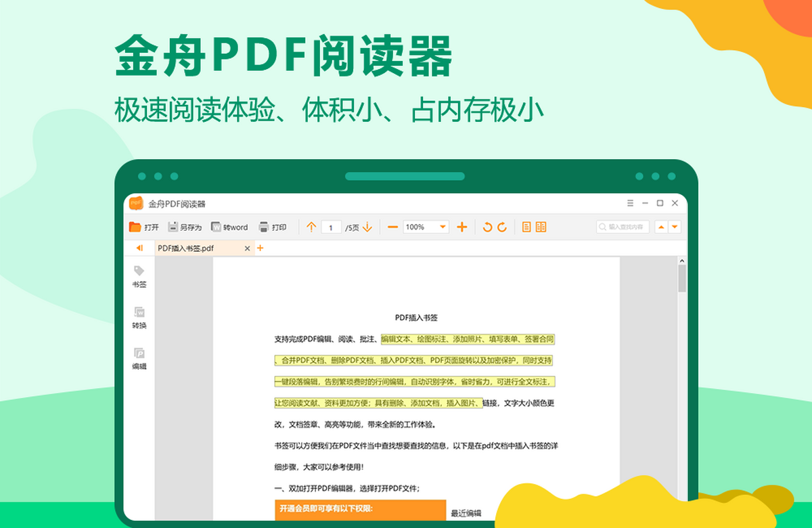The width and height of the screenshot is (812, 528).
Task: Open the 书签 (Bookmarks) sidebar panel
Action: click(x=139, y=276)
